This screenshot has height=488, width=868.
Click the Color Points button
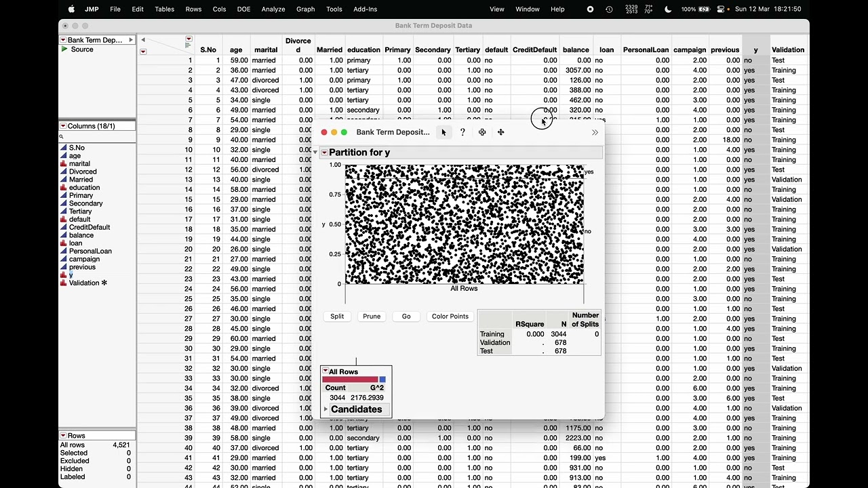pyautogui.click(x=450, y=317)
